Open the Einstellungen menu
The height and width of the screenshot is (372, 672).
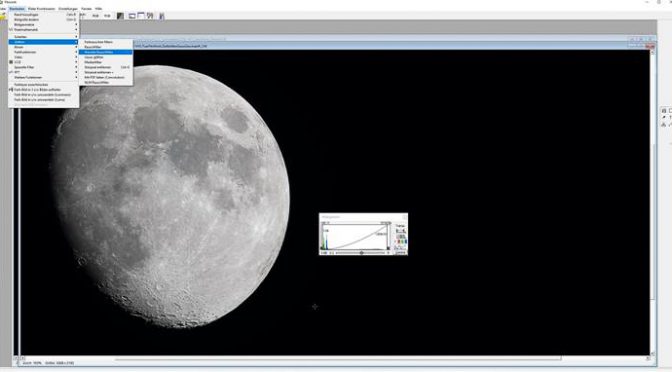[68, 9]
